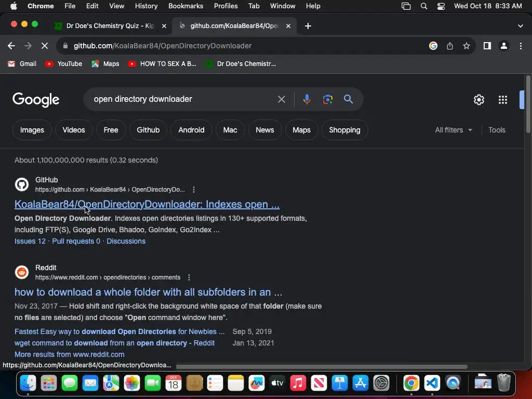Open Google quick settings gear
Viewport: 532px width, 399px height.
(478, 100)
